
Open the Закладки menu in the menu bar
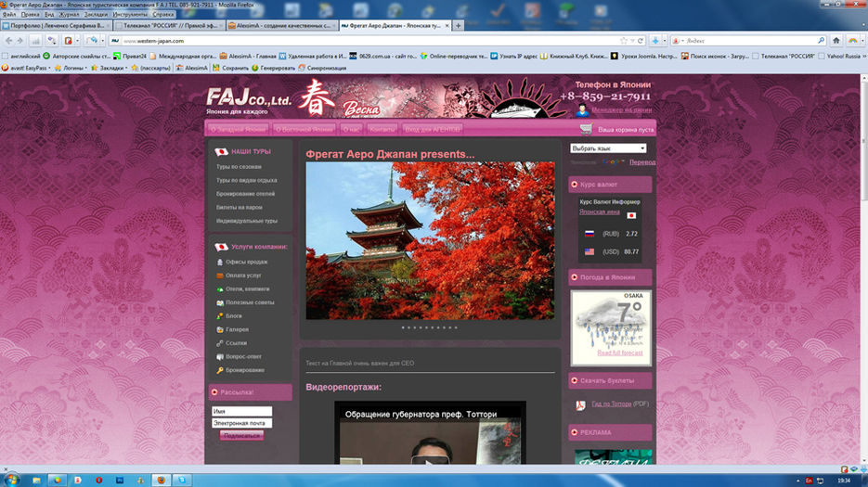click(x=96, y=15)
